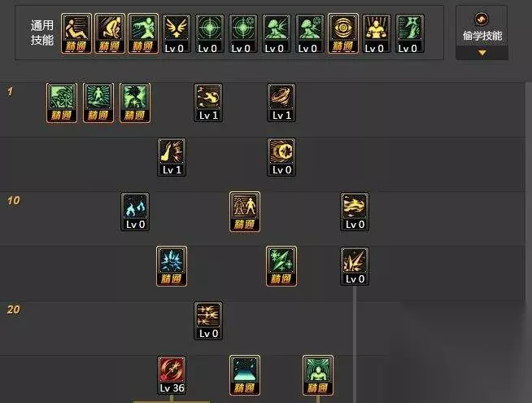Click the winged arrow general skill
This screenshot has height=403, width=532.
pyautogui.click(x=176, y=33)
